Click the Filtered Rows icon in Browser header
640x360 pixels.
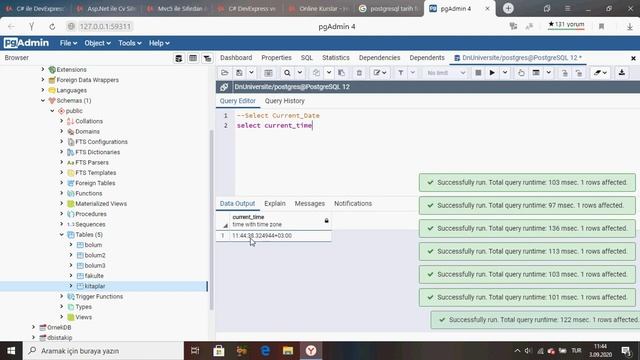tap(207, 58)
